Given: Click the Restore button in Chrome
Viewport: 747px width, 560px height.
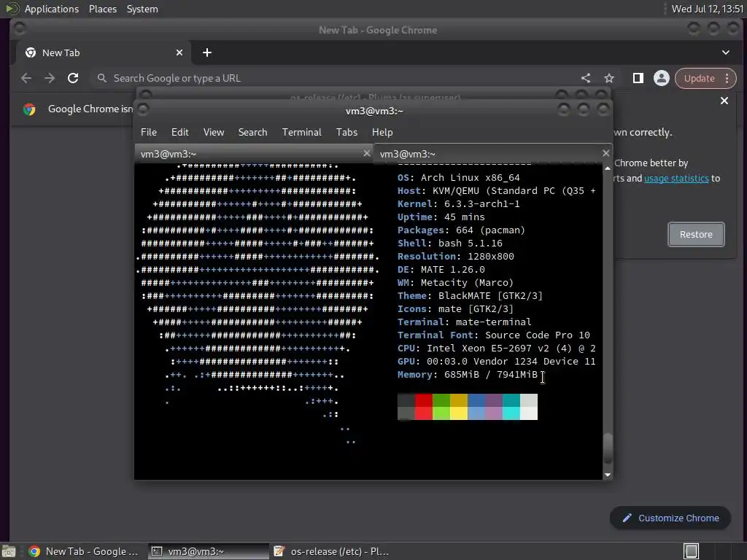Looking at the screenshot, I should click(x=696, y=234).
